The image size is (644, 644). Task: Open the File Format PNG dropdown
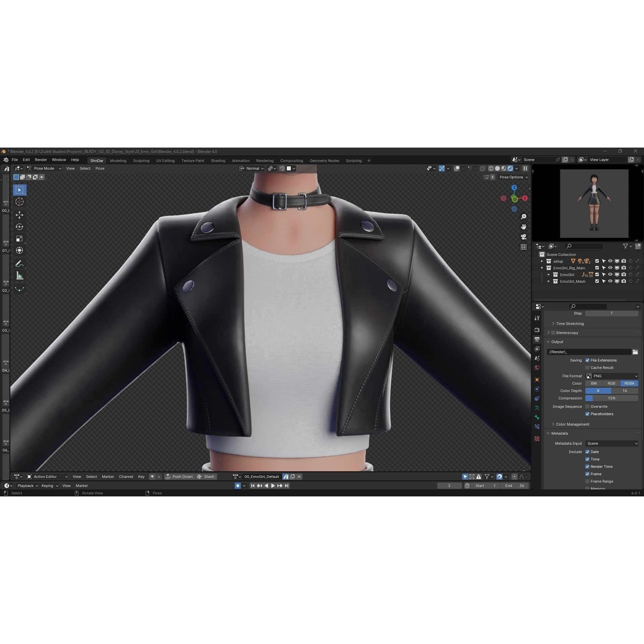point(612,376)
